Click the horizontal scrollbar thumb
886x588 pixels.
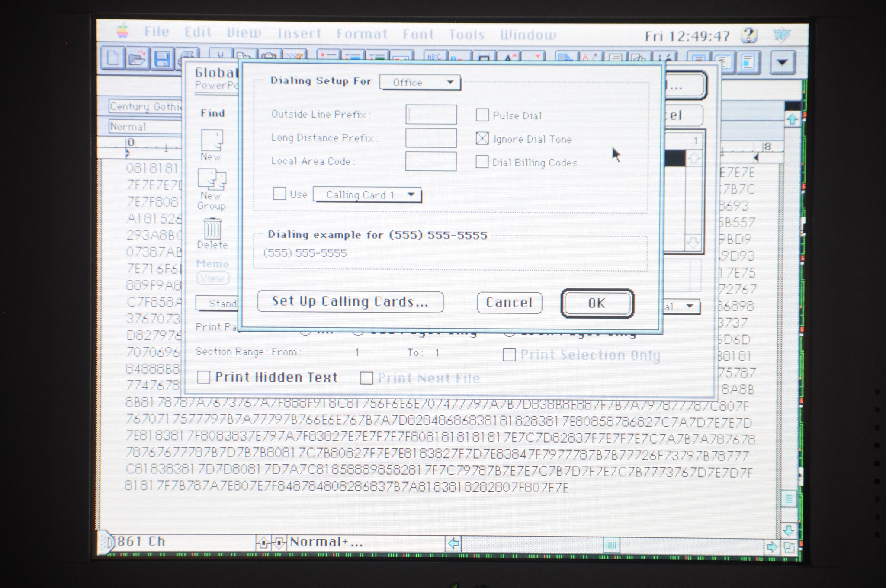[x=611, y=545]
